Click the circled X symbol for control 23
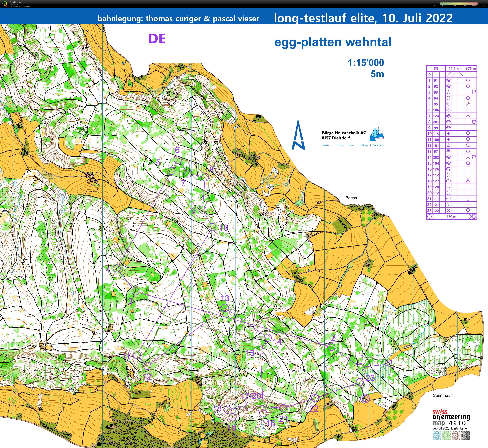The height and width of the screenshot is (448, 488). (448, 211)
